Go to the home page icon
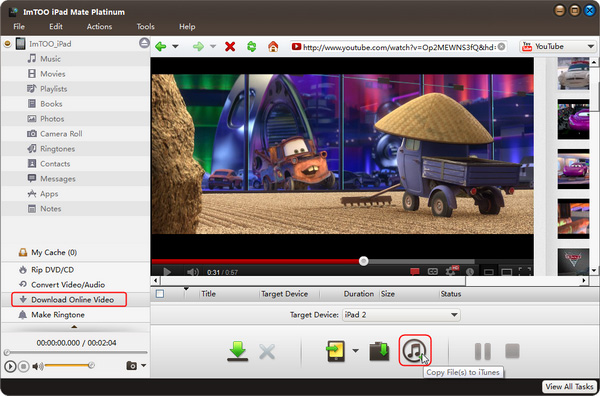Screen dimensions: 600x396 (273, 47)
